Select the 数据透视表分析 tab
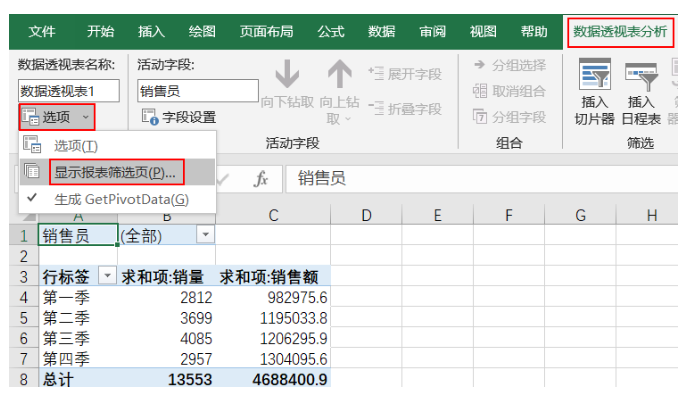 click(620, 32)
